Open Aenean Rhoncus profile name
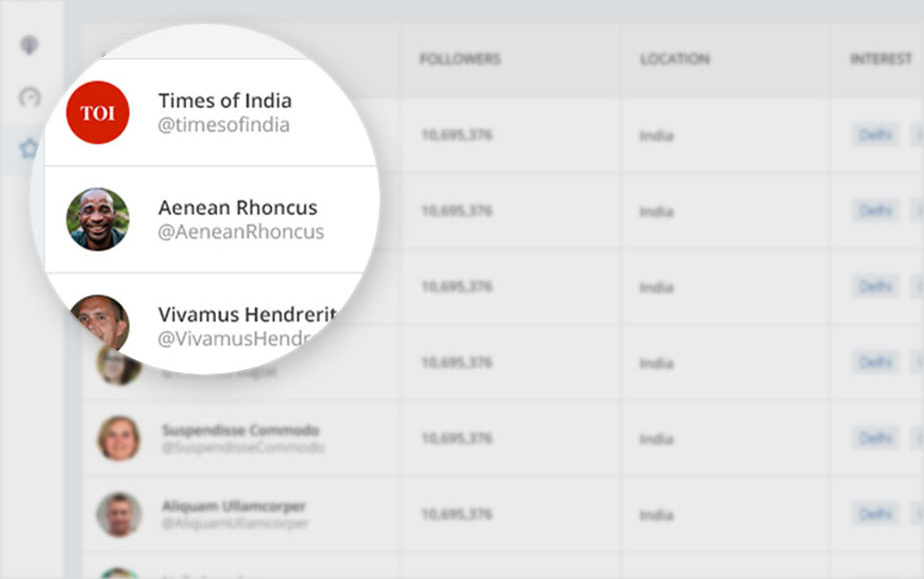 [238, 208]
